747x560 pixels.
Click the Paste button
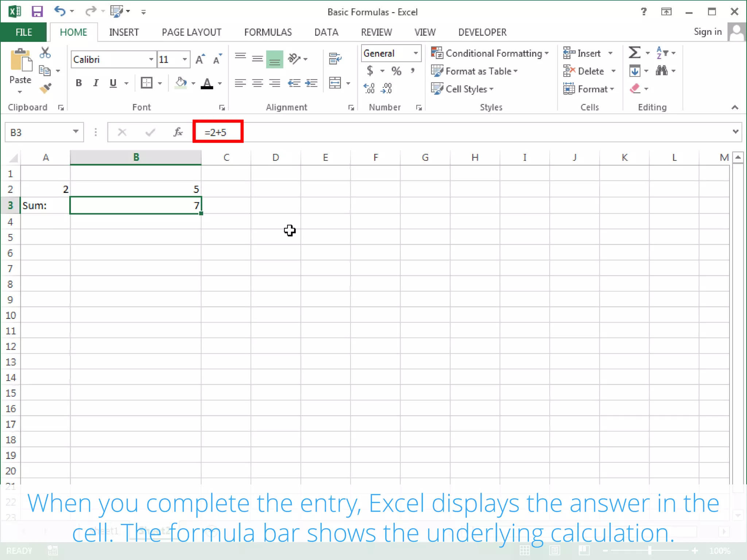click(20, 62)
